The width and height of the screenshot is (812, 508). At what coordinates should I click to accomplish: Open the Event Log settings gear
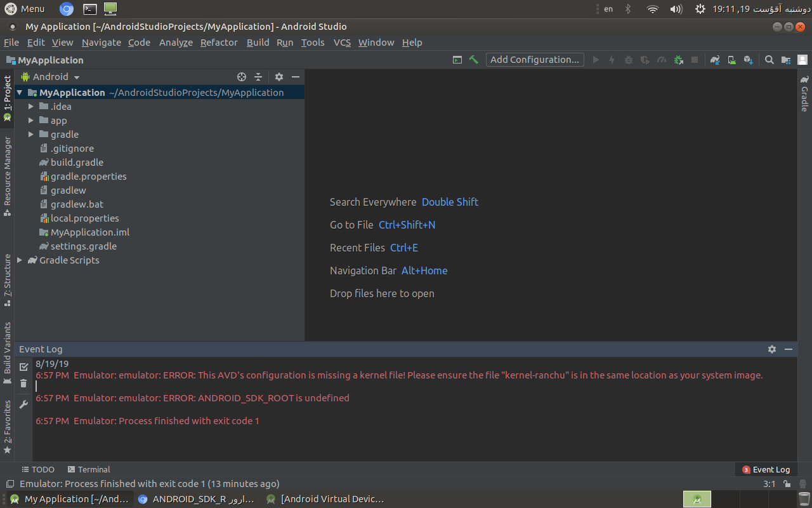[x=772, y=349]
